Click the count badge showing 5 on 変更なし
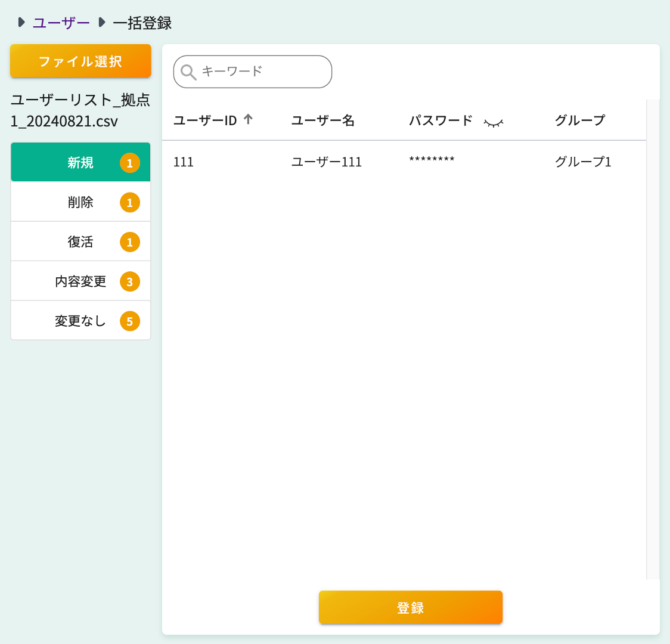Image resolution: width=670 pixels, height=644 pixels. tap(130, 320)
